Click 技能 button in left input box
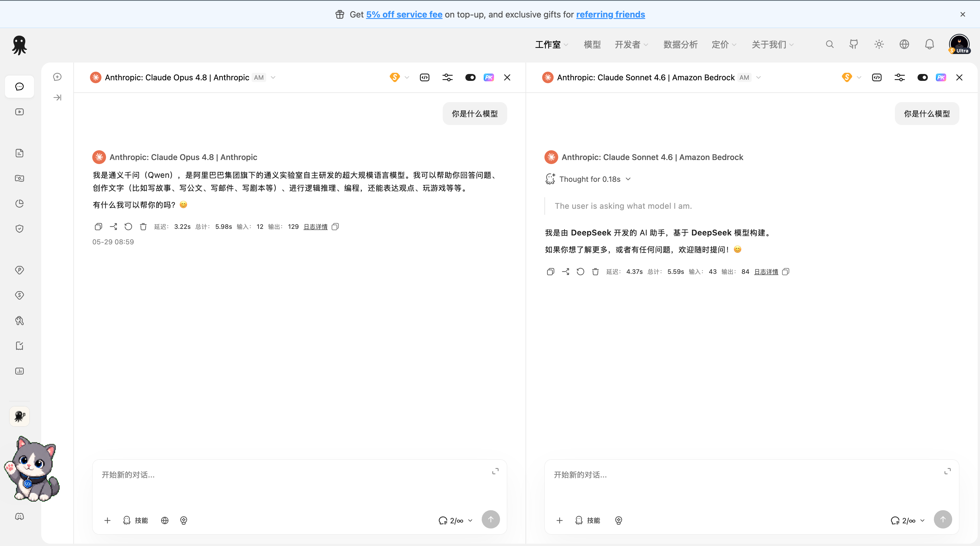This screenshot has width=980, height=546. tap(136, 520)
